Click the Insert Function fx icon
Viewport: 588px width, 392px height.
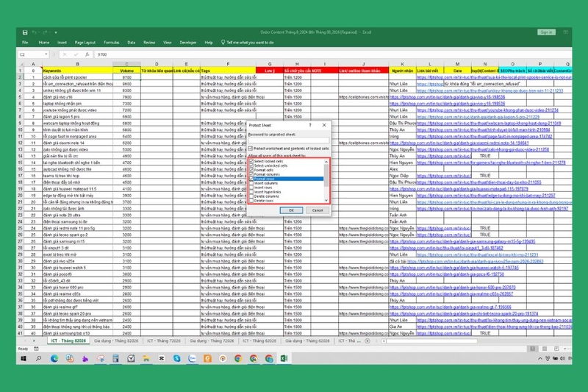click(x=87, y=54)
